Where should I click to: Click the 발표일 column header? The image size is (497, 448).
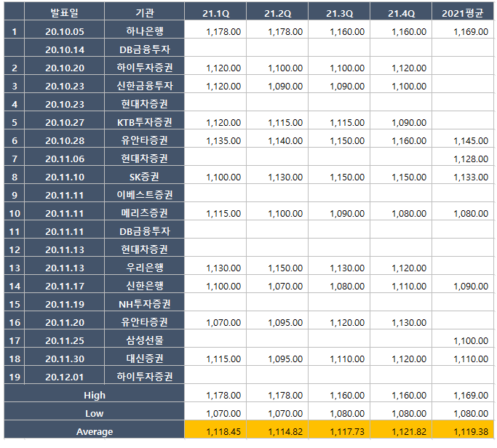64,12
